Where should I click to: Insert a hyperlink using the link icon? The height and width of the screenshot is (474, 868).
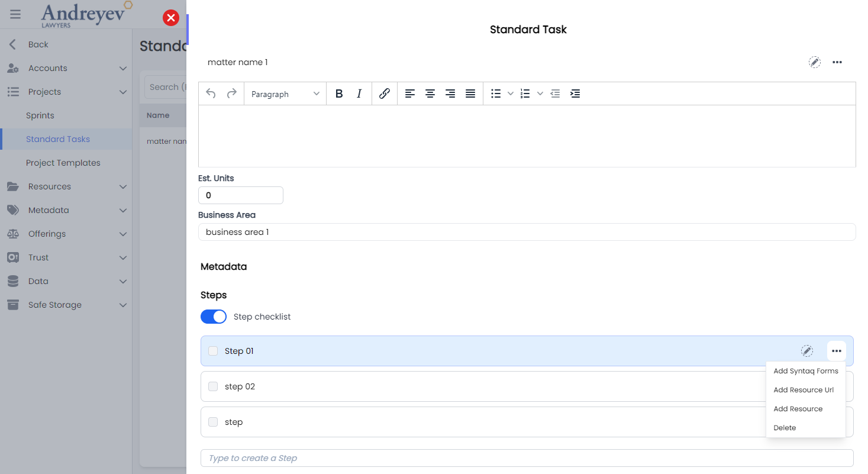pyautogui.click(x=384, y=93)
